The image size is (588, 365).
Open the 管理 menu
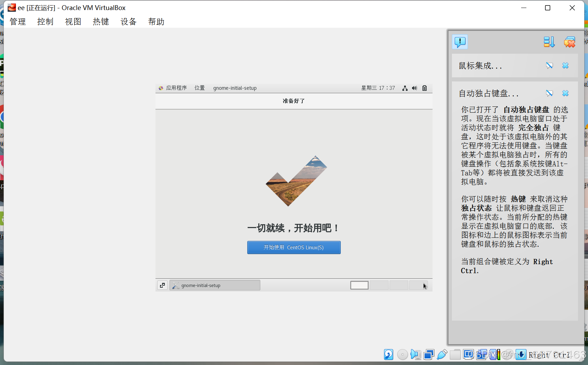pos(18,21)
